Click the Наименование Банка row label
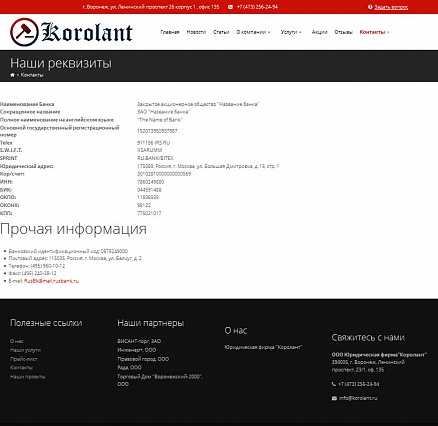The width and height of the screenshot is (438, 426). (27, 104)
